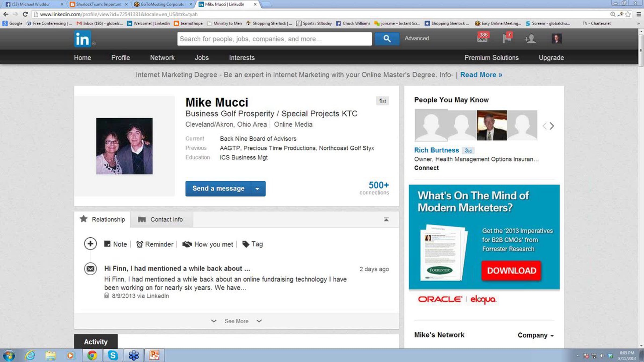Click Mike Mucci's profile photo
The height and width of the screenshot is (362, 644).
click(125, 146)
